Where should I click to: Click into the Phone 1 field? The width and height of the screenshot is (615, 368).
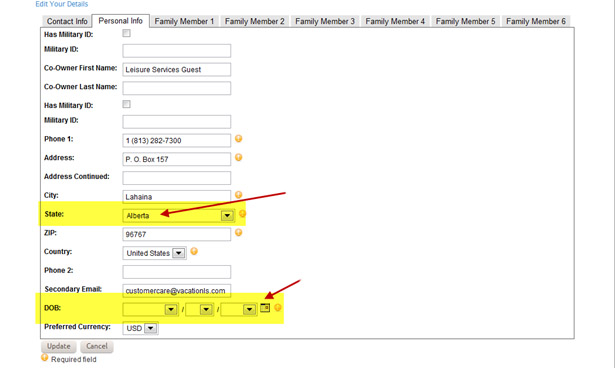coord(176,140)
